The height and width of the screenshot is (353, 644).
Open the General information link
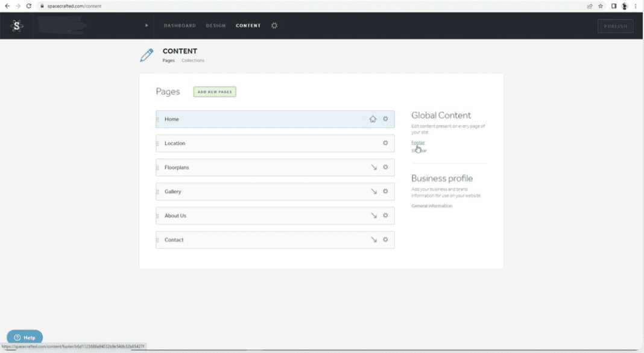click(x=431, y=206)
